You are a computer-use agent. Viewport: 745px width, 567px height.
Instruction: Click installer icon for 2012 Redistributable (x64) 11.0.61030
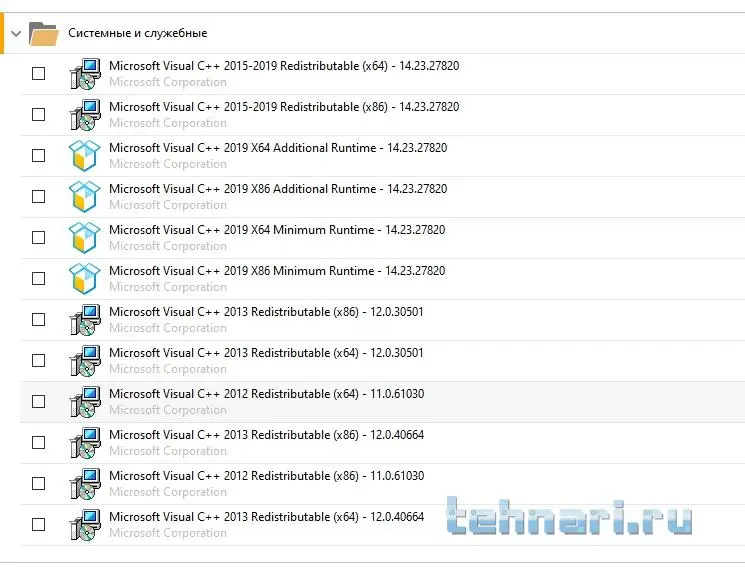pyautogui.click(x=85, y=402)
